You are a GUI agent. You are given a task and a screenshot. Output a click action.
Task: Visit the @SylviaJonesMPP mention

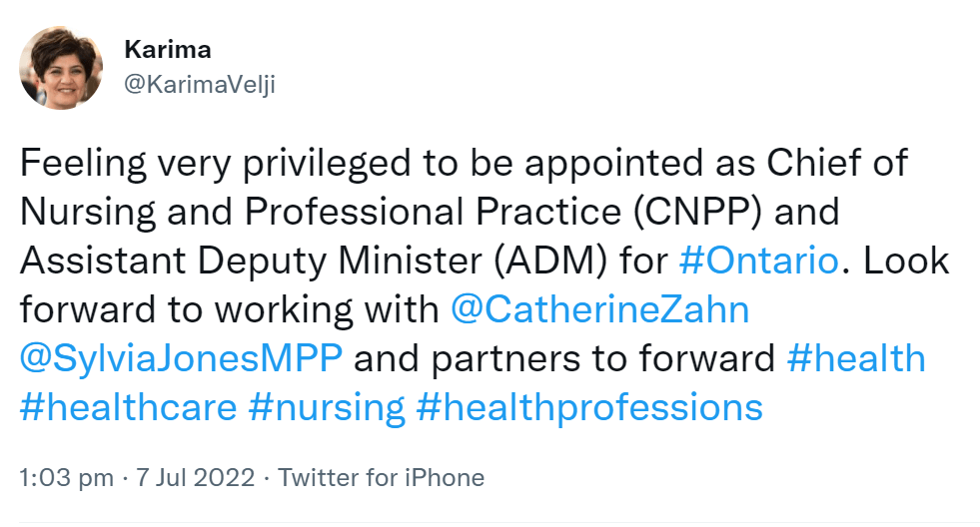pos(181,358)
